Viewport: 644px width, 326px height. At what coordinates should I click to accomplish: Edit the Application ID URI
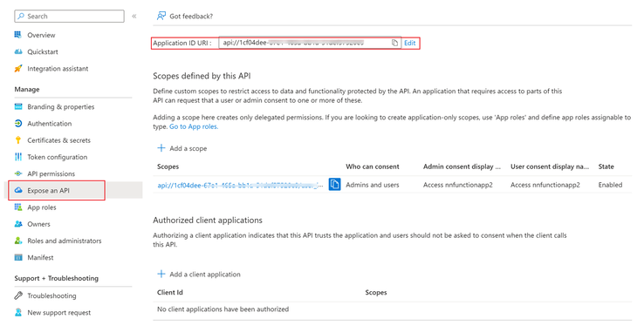tap(410, 43)
